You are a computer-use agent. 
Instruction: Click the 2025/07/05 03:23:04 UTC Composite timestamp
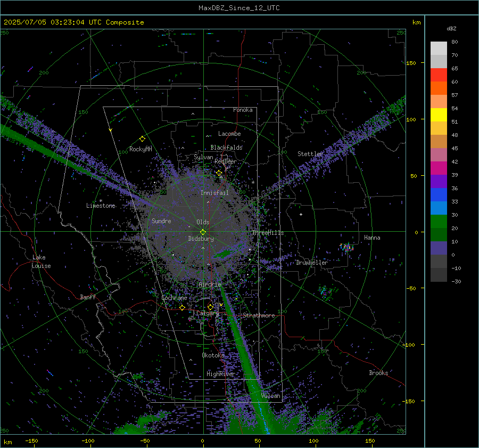73,22
